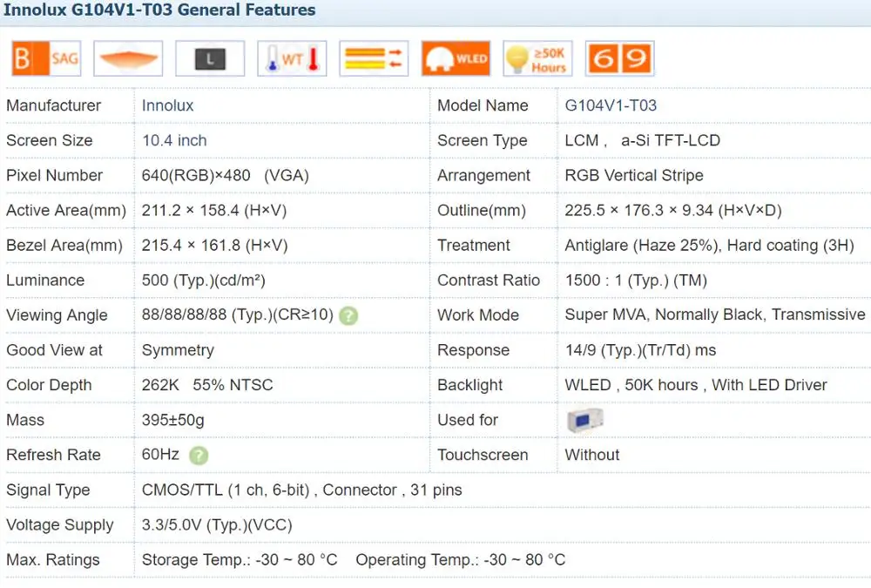Viewport: 871px width, 588px height.
Task: Click the 'Bezel Area(mm)' row label
Action: [x=64, y=246]
